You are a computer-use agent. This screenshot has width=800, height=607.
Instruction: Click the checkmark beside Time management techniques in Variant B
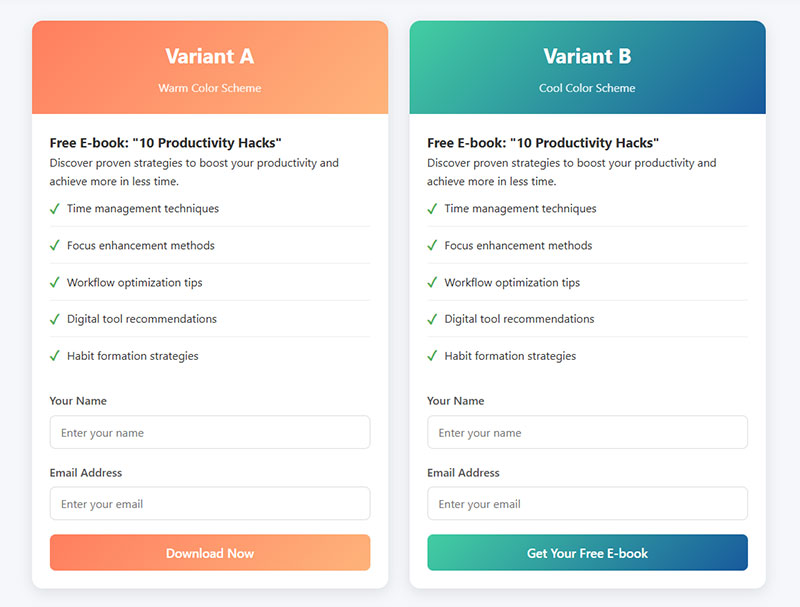(x=432, y=209)
